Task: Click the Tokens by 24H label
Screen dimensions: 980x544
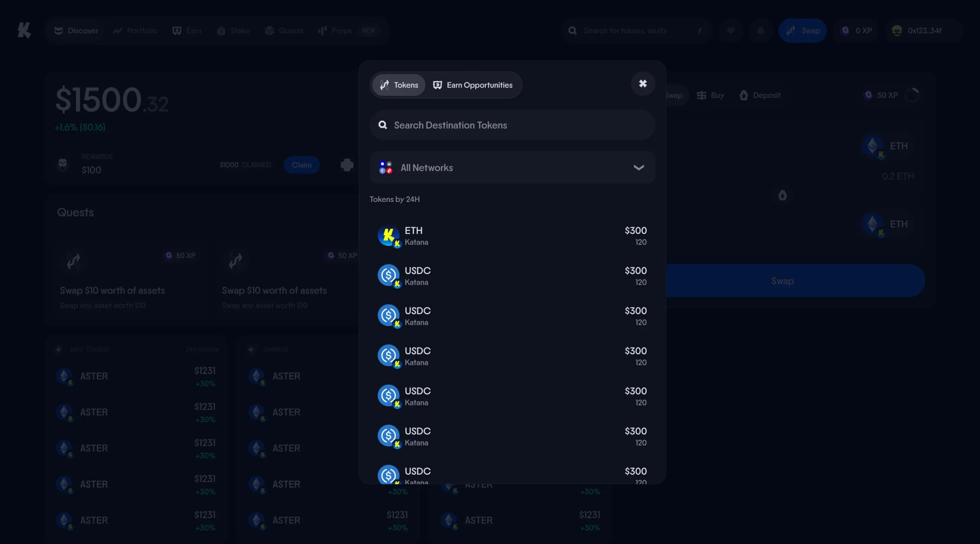Action: [x=395, y=199]
